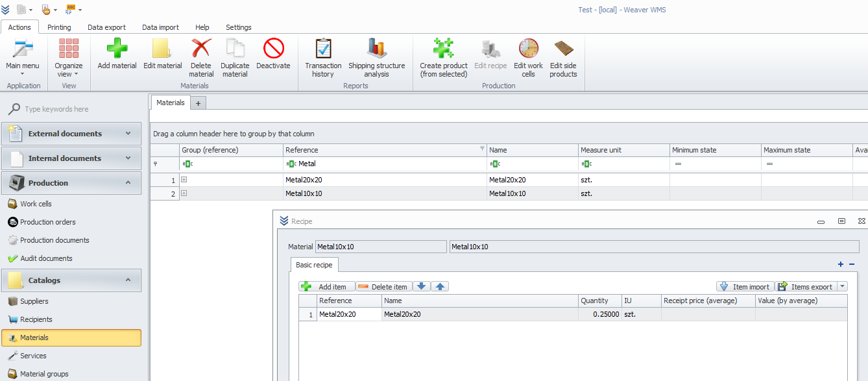
Task: Open the Settings ribbon tab
Action: (x=239, y=27)
